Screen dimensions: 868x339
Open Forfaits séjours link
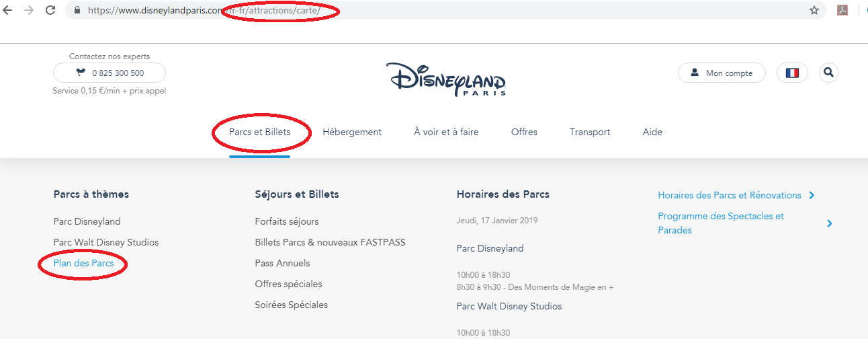[287, 221]
